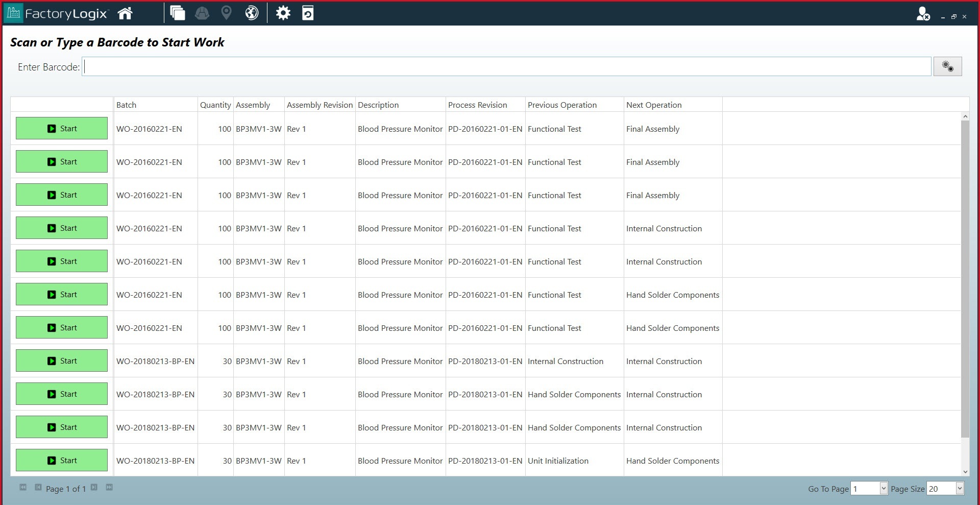
Task: Open the Page Size dropdown
Action: coord(959,488)
